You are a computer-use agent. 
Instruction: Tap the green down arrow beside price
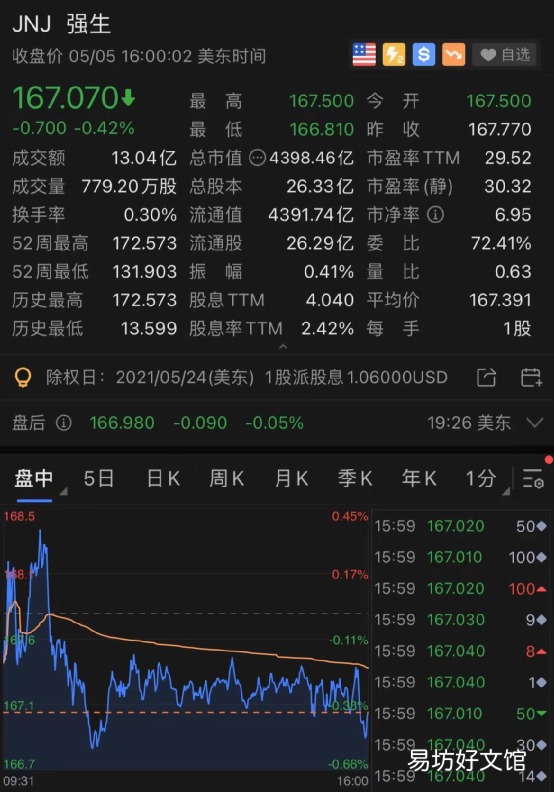click(x=128, y=97)
